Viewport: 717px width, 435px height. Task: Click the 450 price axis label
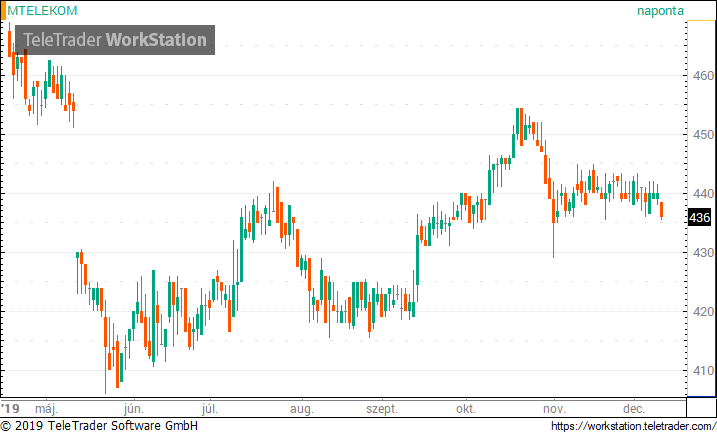703,134
